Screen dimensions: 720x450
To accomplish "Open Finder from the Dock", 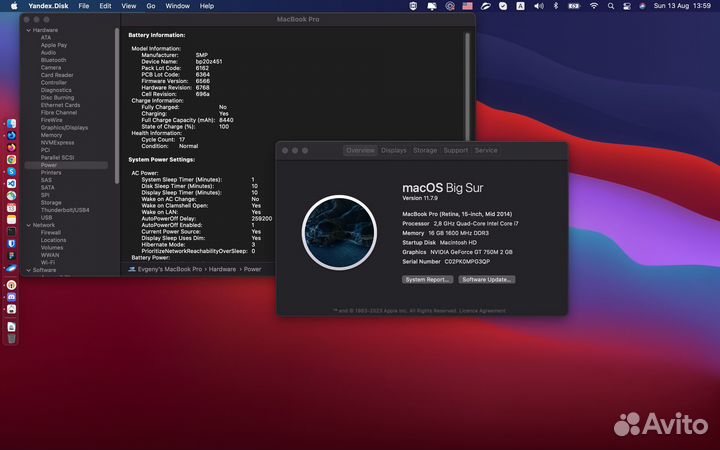I will pos(11,124).
